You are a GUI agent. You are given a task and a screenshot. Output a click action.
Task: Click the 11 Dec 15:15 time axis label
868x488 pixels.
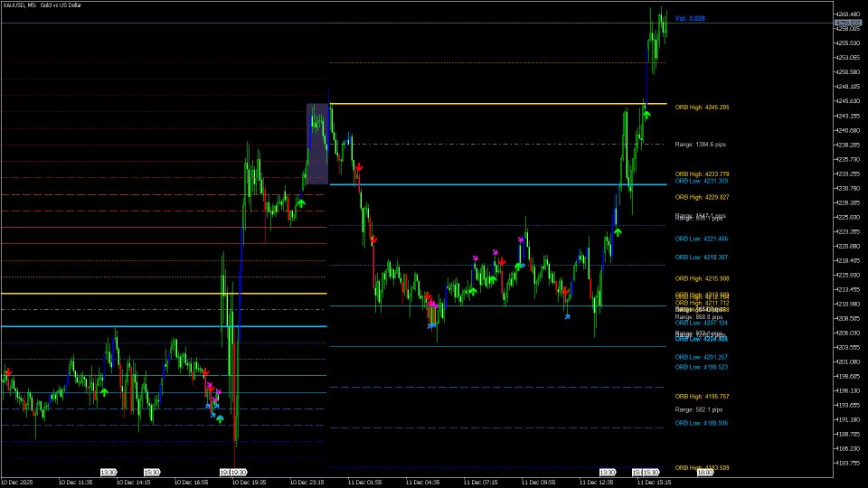[654, 483]
